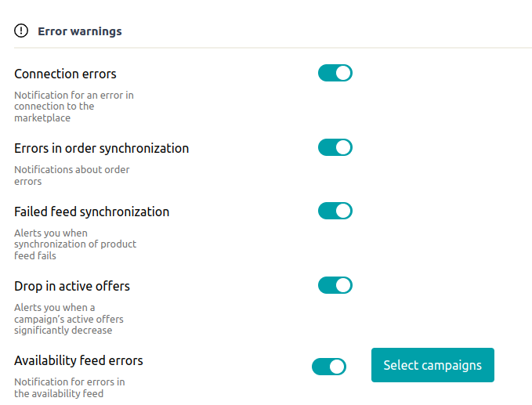Image resolution: width=532 pixels, height=405 pixels.
Task: Click the availability feed notification description
Action: pyautogui.click(x=69, y=388)
